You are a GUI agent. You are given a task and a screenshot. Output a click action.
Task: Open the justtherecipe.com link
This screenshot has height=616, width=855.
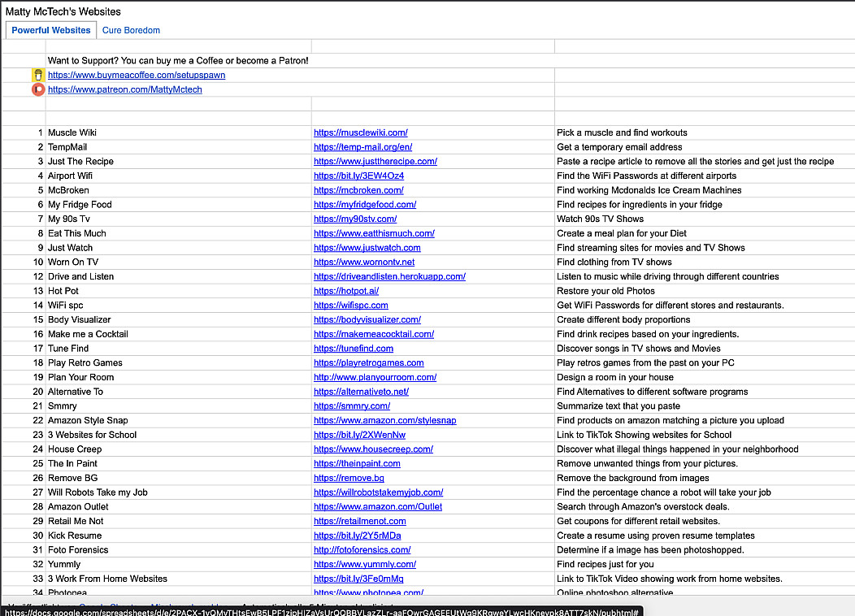pyautogui.click(x=375, y=162)
